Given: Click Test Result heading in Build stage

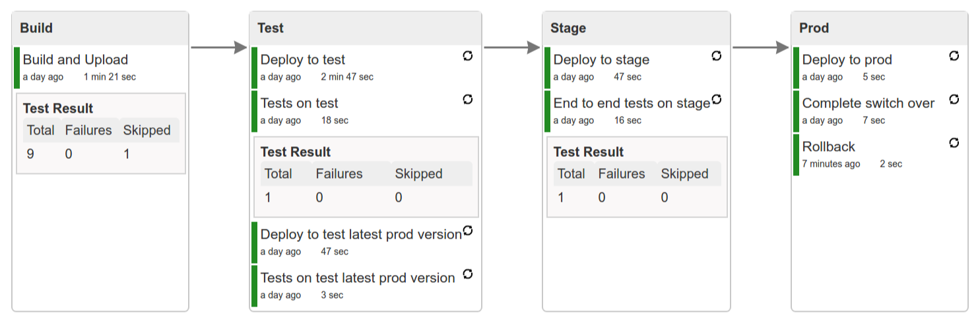Looking at the screenshot, I should 58,109.
